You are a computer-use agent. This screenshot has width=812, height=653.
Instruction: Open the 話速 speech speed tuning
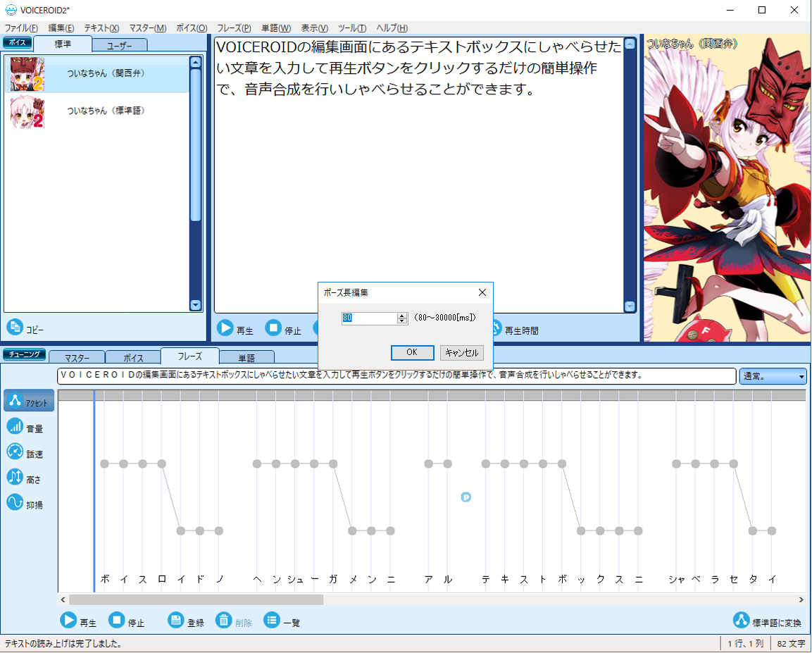pyautogui.click(x=25, y=452)
